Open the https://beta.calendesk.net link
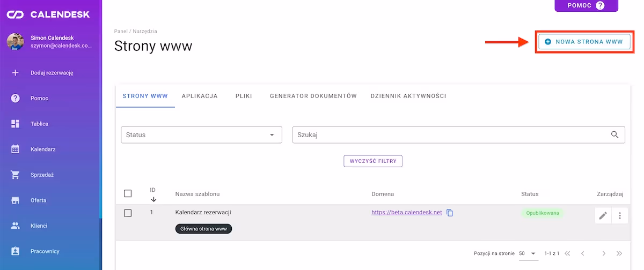 click(x=407, y=213)
